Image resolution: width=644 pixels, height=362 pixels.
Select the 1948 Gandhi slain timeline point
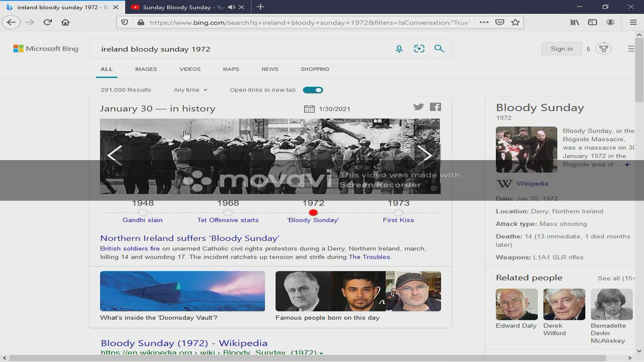tap(143, 213)
